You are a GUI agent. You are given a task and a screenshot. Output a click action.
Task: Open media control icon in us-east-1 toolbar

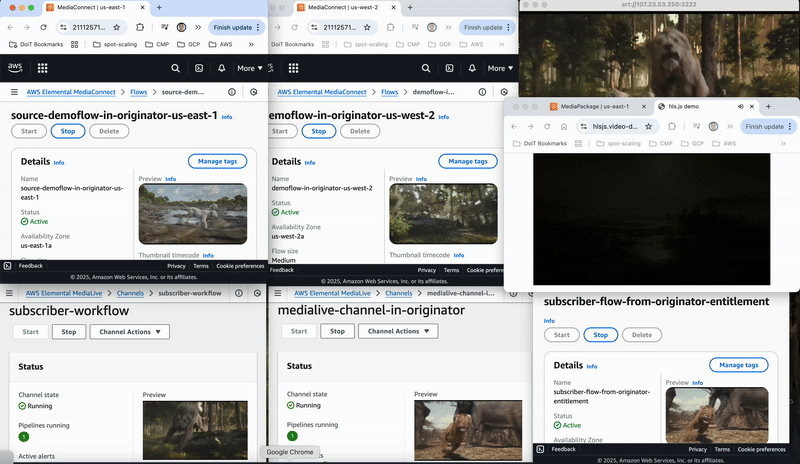(x=164, y=27)
